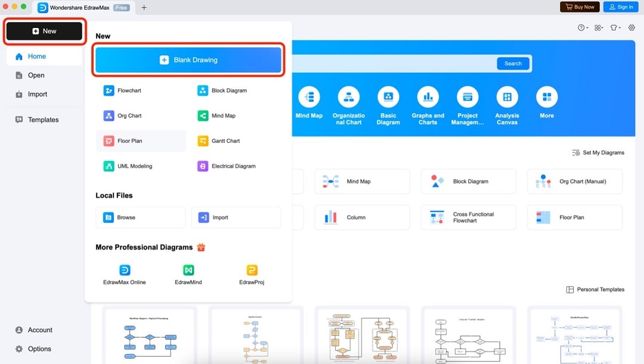
Task: Click the Search button
Action: pos(513,64)
